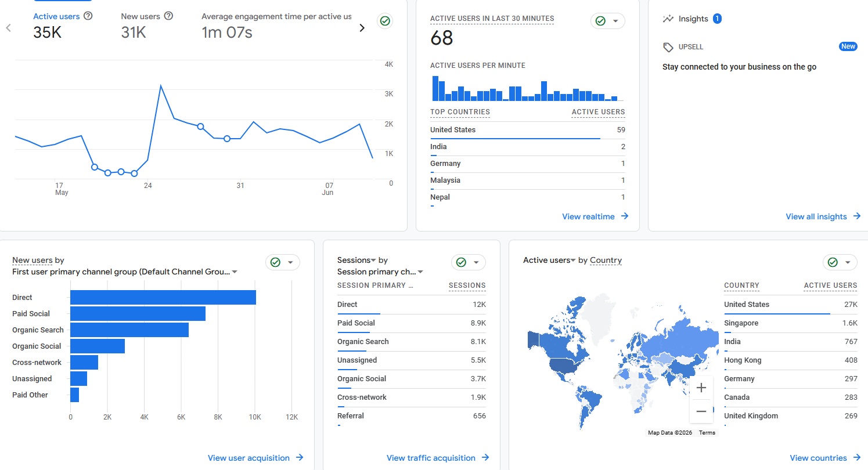This screenshot has width=868, height=470.
Task: Click the help icon beside New users
Action: (168, 16)
